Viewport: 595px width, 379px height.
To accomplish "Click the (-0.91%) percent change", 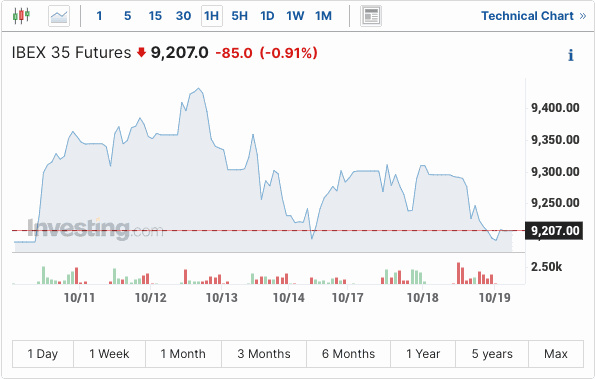I will pyautogui.click(x=288, y=53).
